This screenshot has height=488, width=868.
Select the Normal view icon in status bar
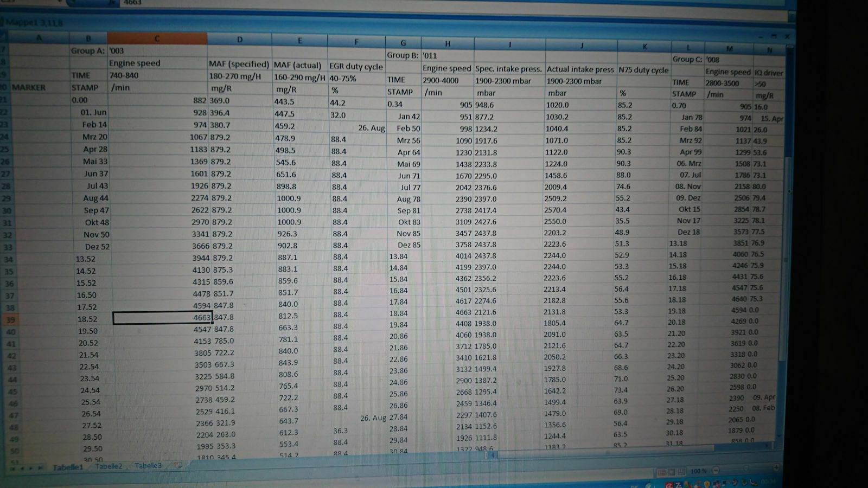click(x=661, y=472)
